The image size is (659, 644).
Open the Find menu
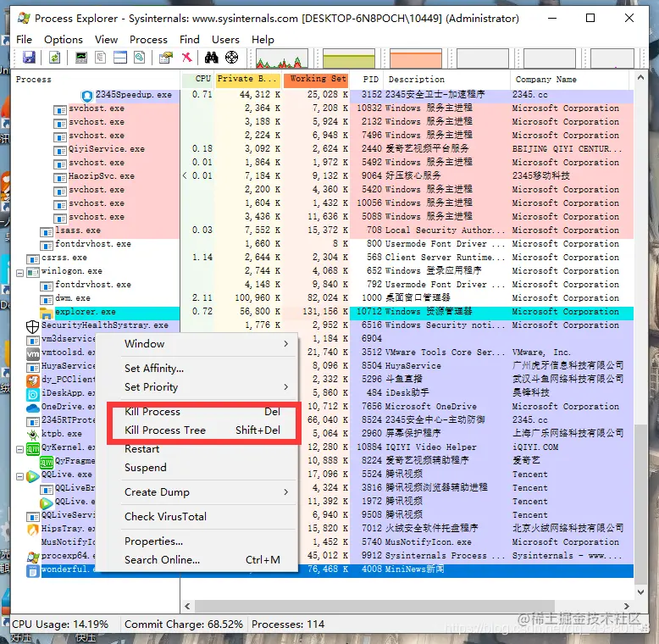pos(189,40)
